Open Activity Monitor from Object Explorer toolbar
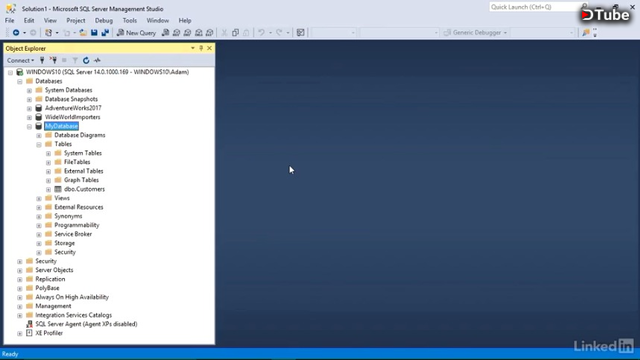Viewport: 640px width, 360px height. point(97,60)
